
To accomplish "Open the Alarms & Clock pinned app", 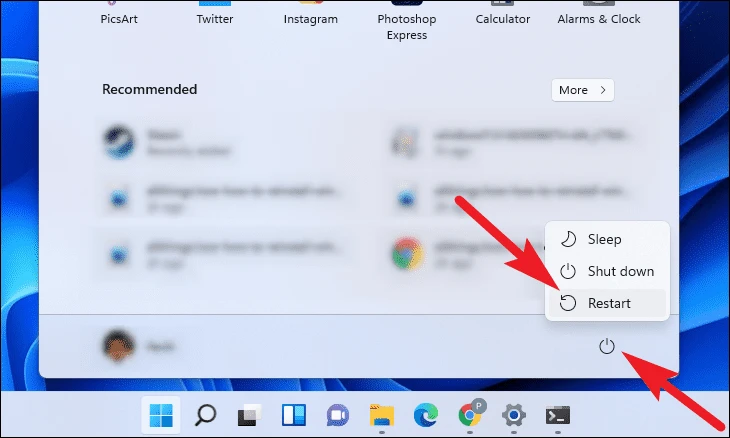I will click(599, 13).
